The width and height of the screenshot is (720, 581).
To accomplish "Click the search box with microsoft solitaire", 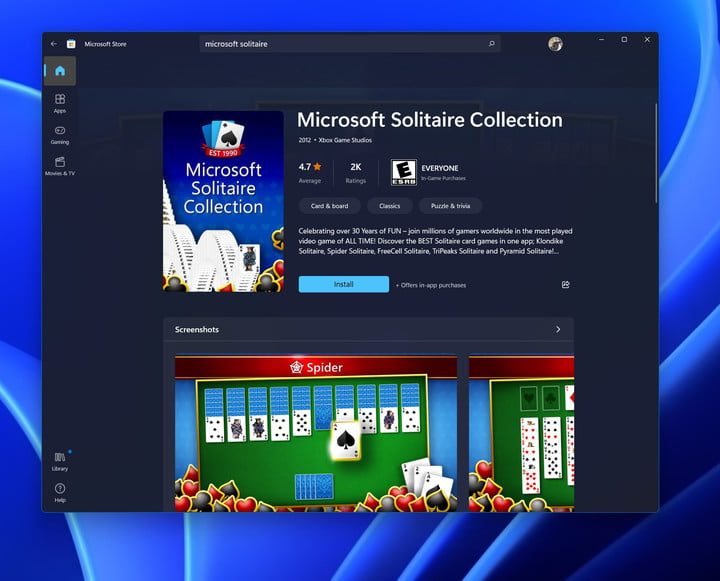I will pos(350,44).
